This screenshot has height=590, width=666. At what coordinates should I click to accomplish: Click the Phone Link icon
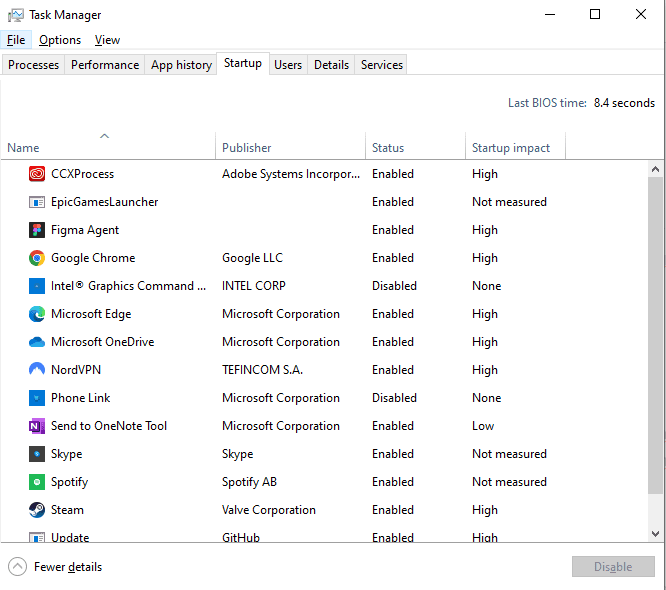point(37,398)
